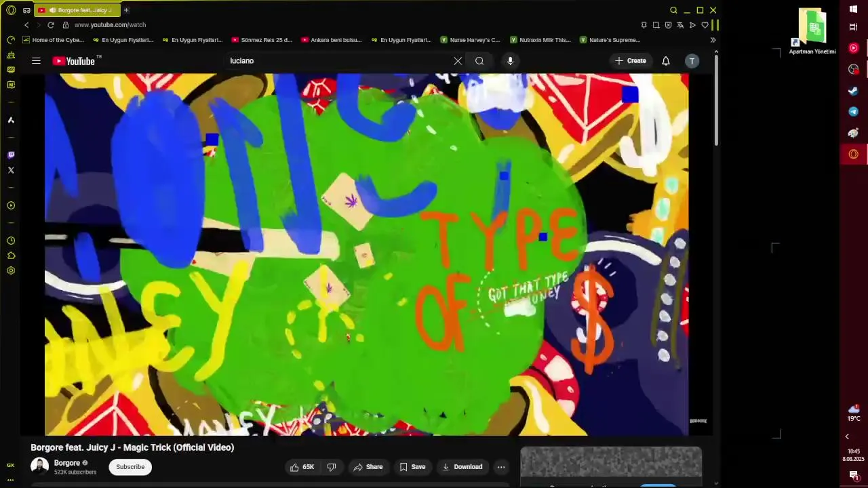Image resolution: width=868 pixels, height=488 pixels.
Task: Open Ankara beni bulsu... bookmark
Action: point(332,40)
